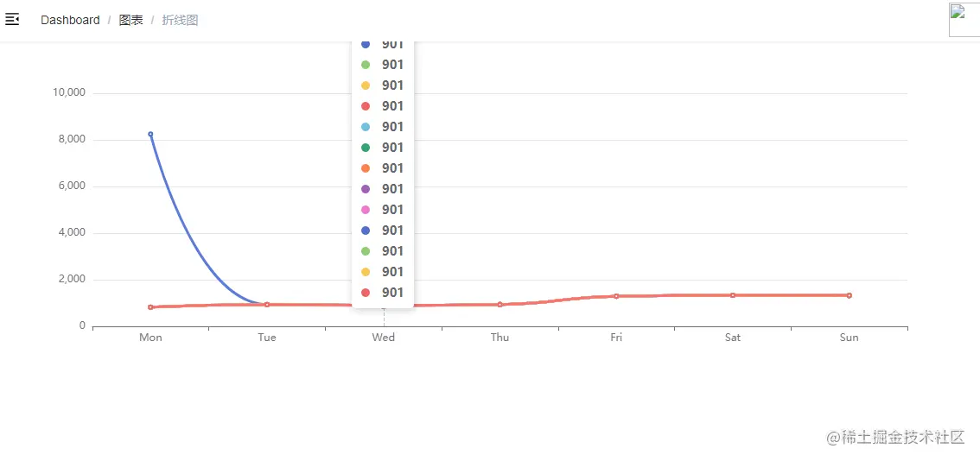Click the 10,000 y-axis label
Image resolution: width=980 pixels, height=461 pixels.
(x=69, y=93)
